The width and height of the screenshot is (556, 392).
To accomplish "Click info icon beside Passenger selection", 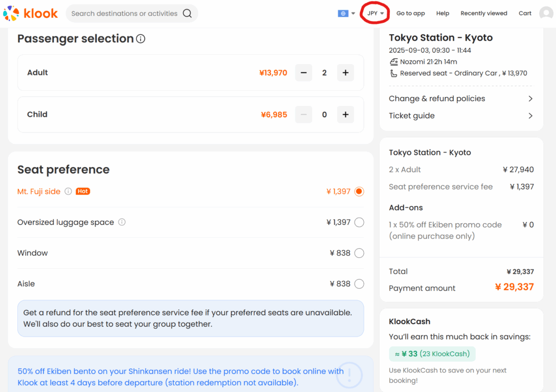I will [141, 39].
